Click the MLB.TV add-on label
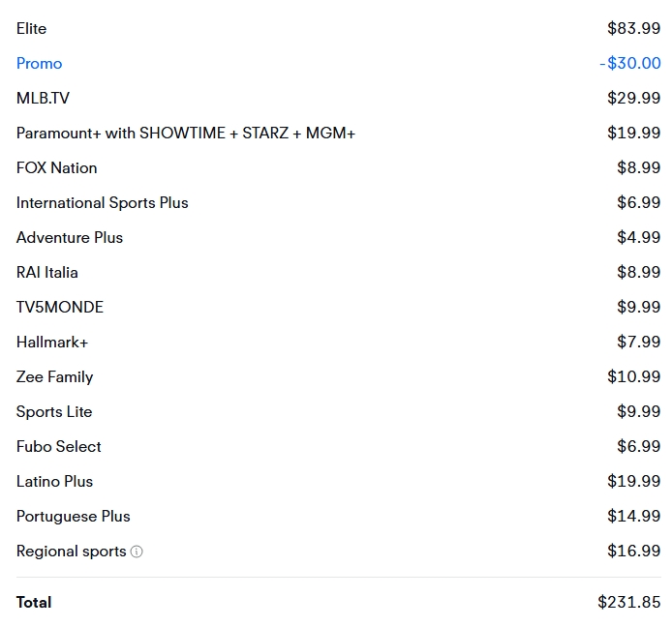This screenshot has width=672, height=627. pyautogui.click(x=43, y=99)
